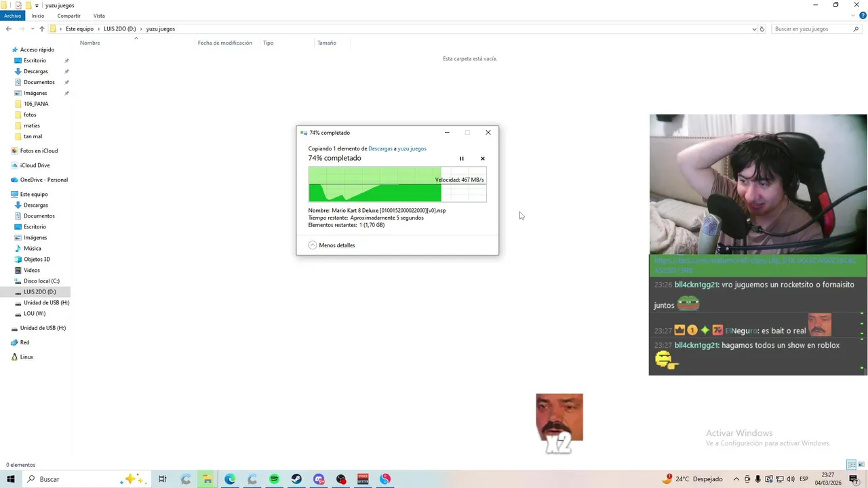Open Spotify from the taskbar
Image resolution: width=868 pixels, height=488 pixels.
[x=274, y=479]
